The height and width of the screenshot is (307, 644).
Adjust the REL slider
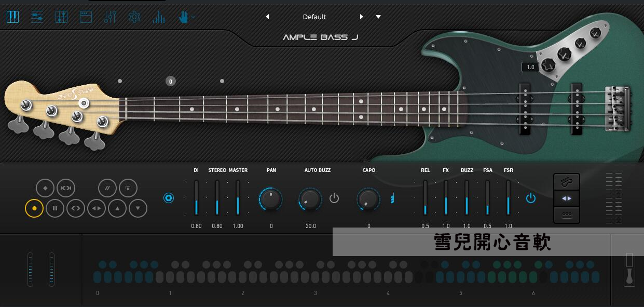pyautogui.click(x=425, y=197)
